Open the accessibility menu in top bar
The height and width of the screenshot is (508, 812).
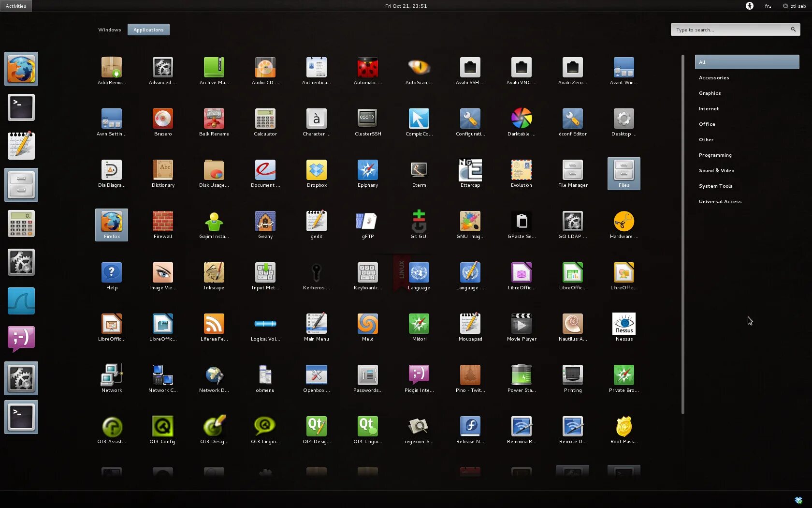pyautogui.click(x=749, y=6)
